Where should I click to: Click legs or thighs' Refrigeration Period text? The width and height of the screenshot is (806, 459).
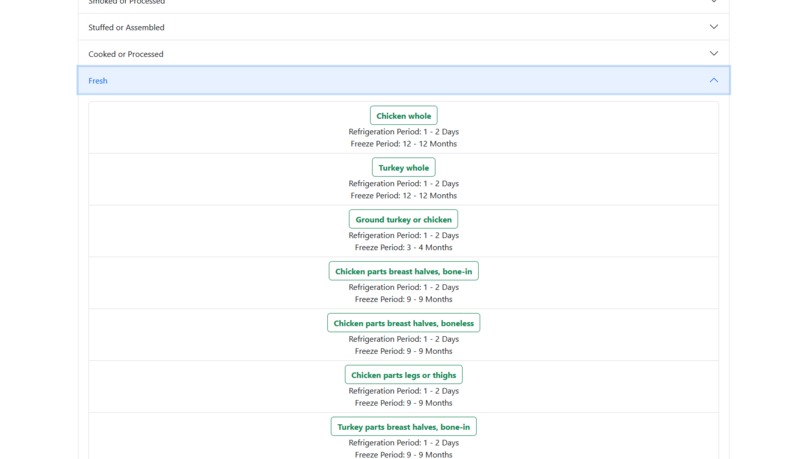[x=404, y=391]
